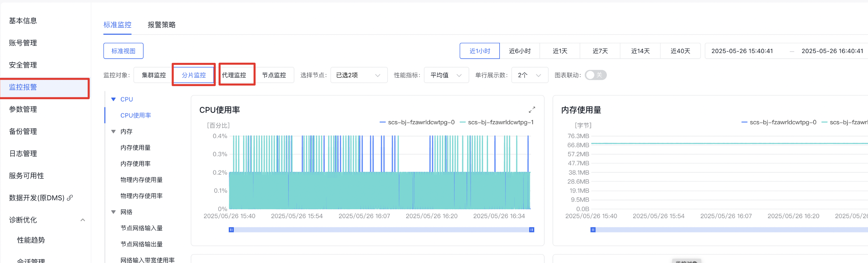Click right handle of CPU chart range slider
This screenshot has height=263, width=868.
531,230
